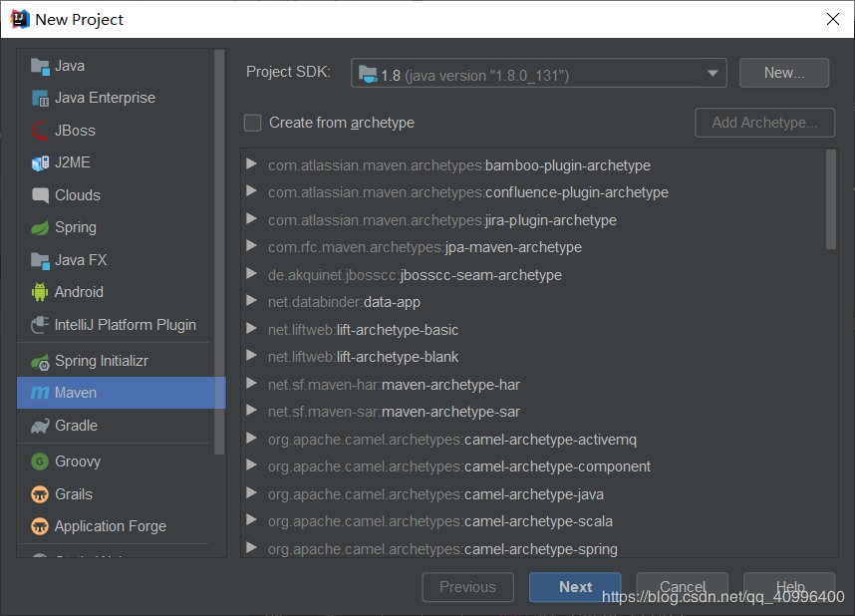Image resolution: width=855 pixels, height=616 pixels.
Task: Expand camel-archetype-activemq node
Action: coord(251,439)
